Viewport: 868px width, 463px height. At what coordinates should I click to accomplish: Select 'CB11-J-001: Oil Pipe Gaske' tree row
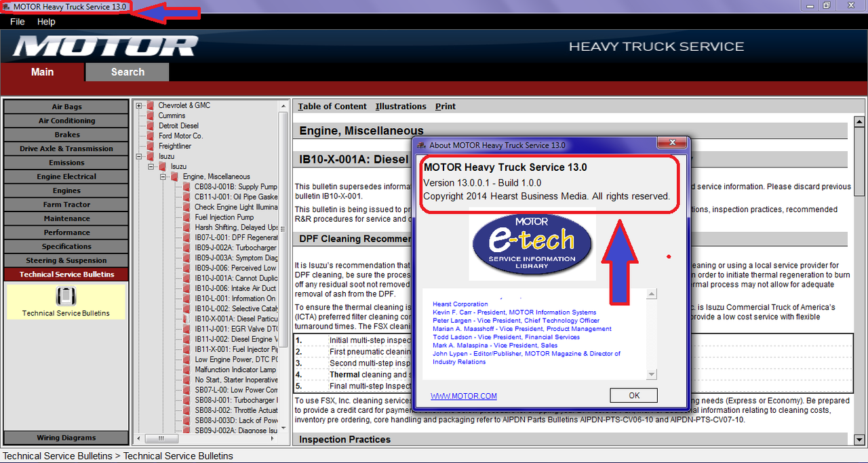(x=236, y=197)
